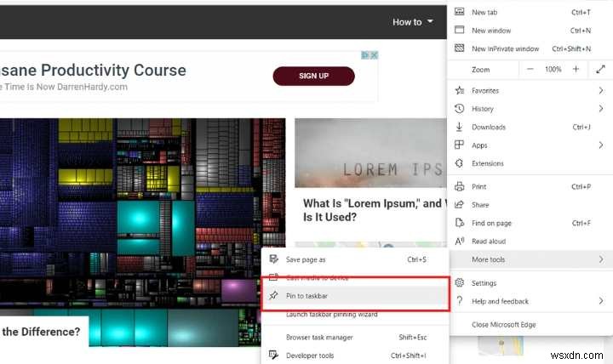Click the SIGN UP ad button
The height and width of the screenshot is (364, 613).
(313, 76)
